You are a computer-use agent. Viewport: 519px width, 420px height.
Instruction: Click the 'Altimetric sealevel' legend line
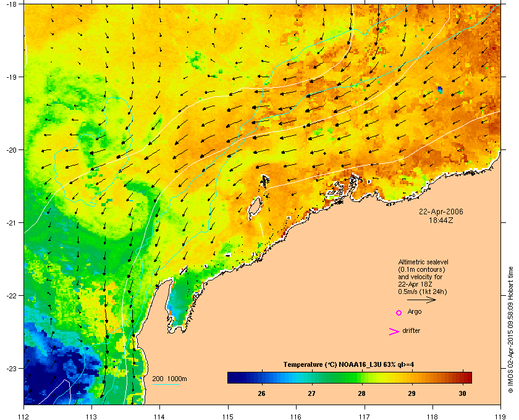pos(423,262)
